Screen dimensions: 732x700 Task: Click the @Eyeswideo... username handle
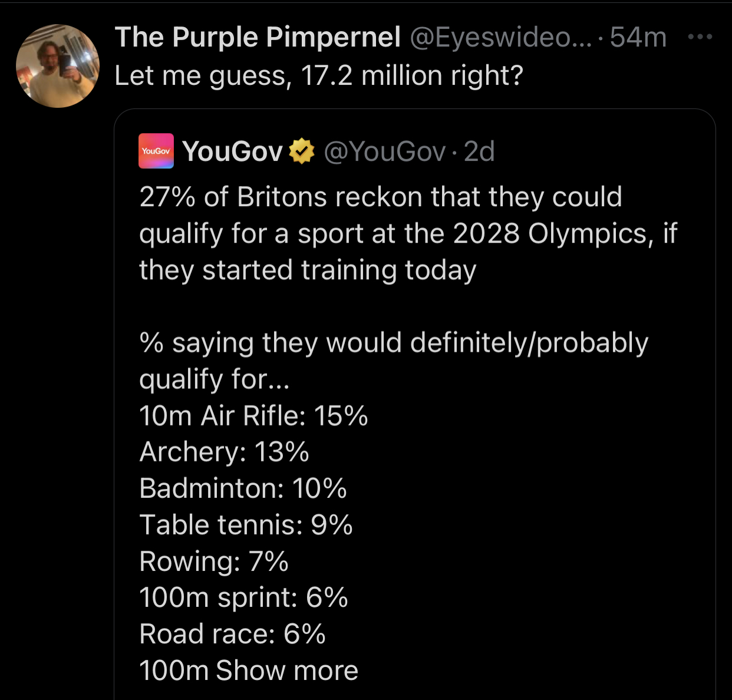pos(501,37)
